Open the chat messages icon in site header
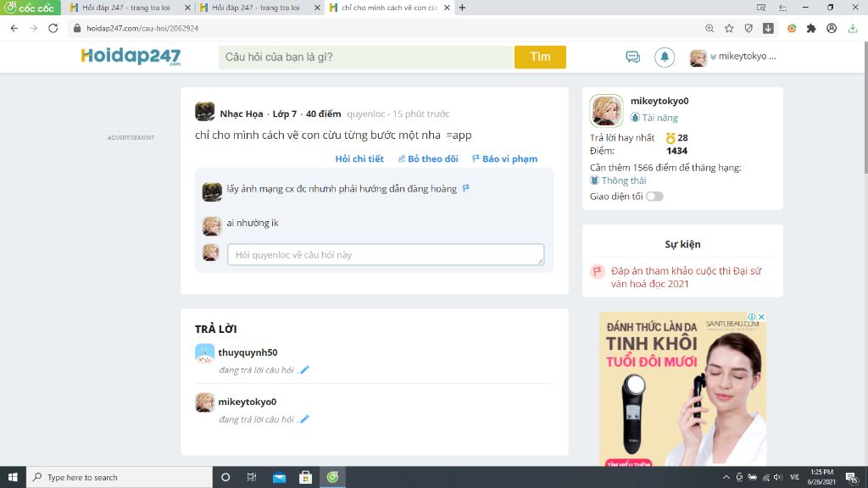 click(632, 57)
